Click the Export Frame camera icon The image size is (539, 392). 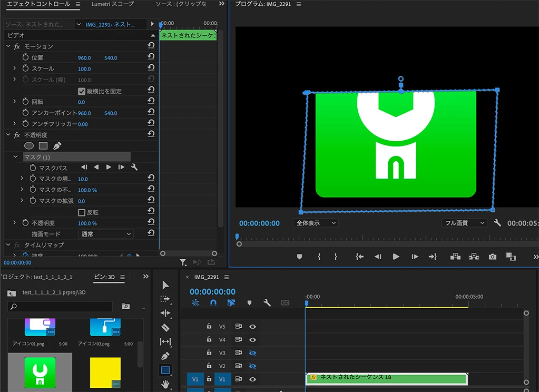click(x=492, y=257)
